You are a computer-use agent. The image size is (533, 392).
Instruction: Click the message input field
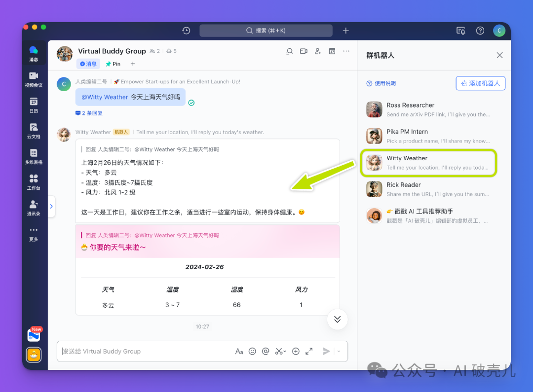point(146,351)
